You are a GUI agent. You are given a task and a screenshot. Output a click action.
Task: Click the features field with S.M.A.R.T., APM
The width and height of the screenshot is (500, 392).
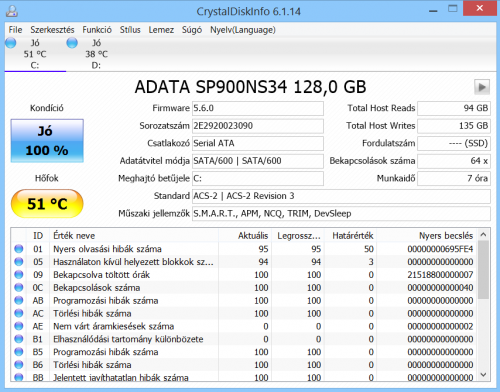coord(341,214)
